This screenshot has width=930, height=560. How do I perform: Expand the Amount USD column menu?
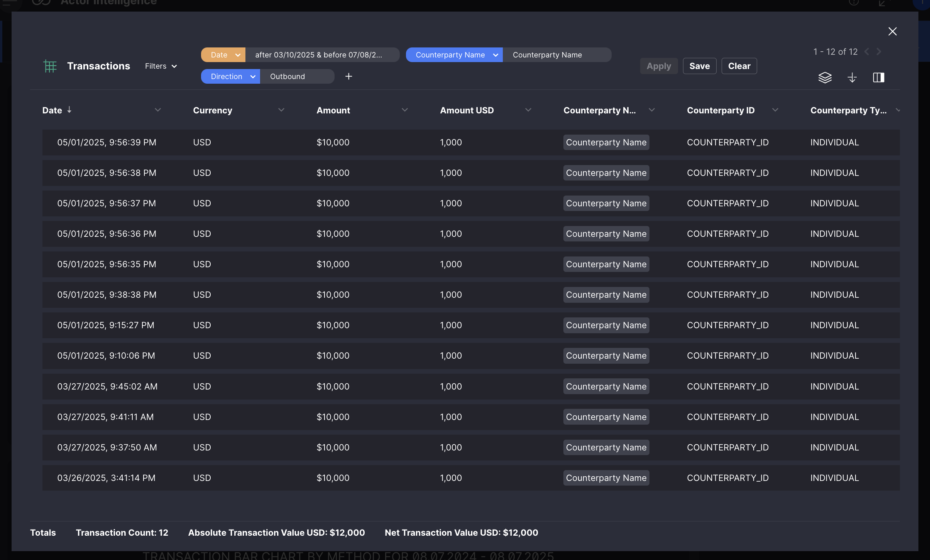click(x=528, y=110)
